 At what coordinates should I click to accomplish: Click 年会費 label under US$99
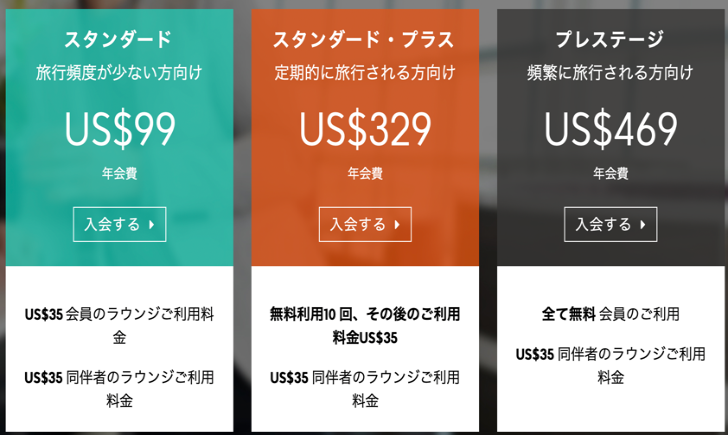[119, 174]
